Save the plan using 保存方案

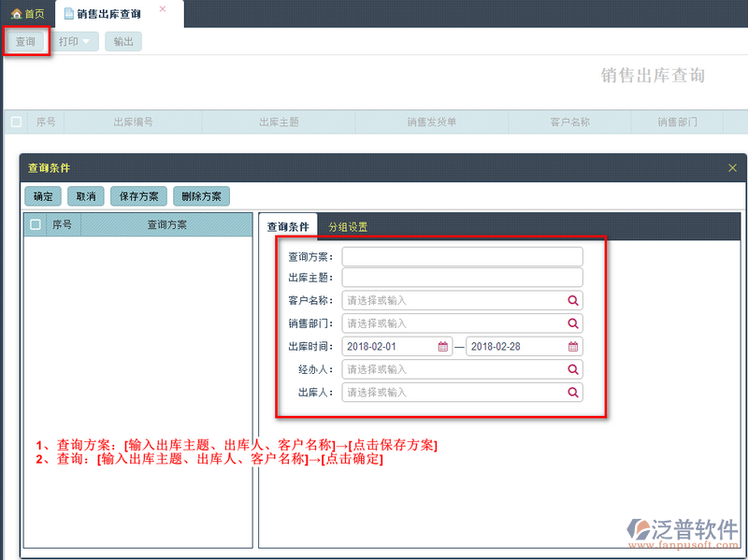[x=137, y=196]
